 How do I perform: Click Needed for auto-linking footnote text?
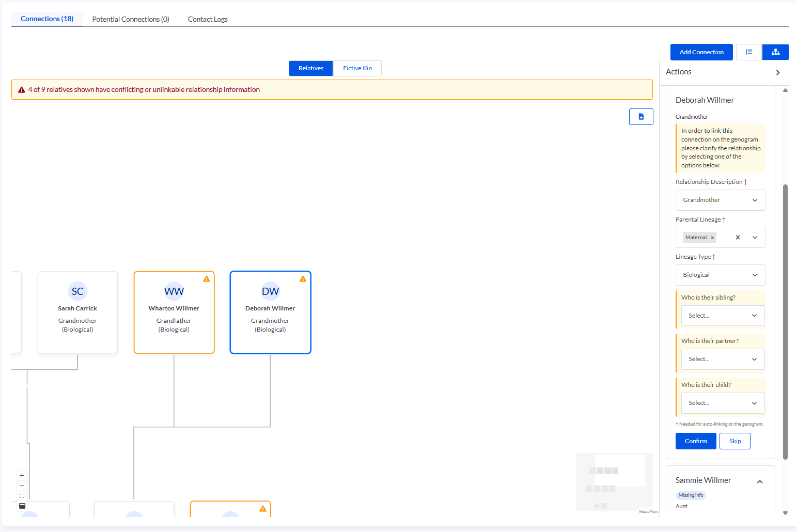720,424
